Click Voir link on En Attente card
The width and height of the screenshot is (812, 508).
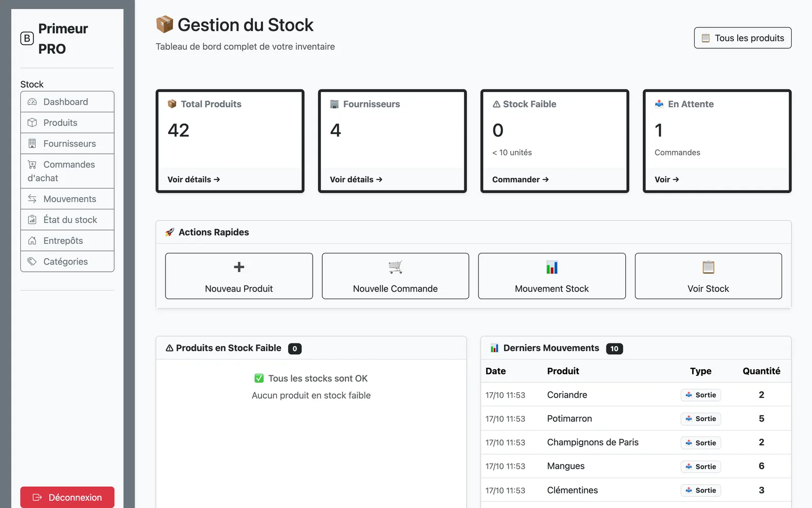(666, 179)
